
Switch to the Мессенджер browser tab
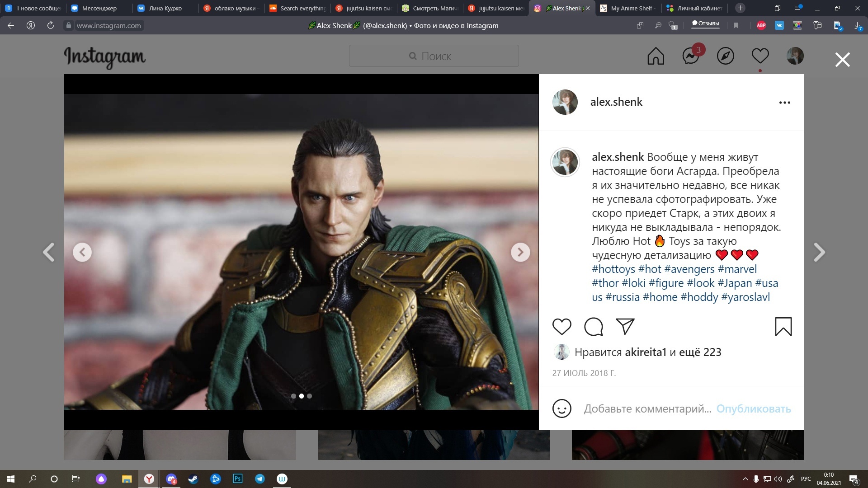point(99,8)
